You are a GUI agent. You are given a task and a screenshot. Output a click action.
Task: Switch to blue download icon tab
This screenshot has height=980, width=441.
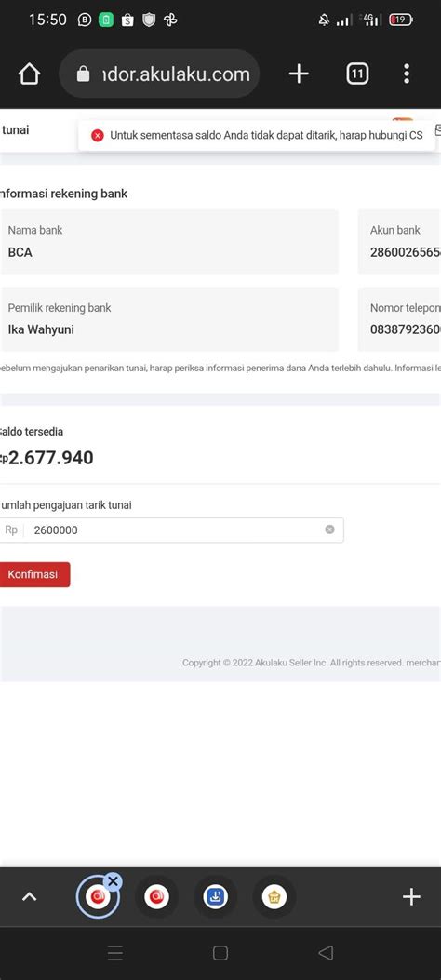coord(216,897)
